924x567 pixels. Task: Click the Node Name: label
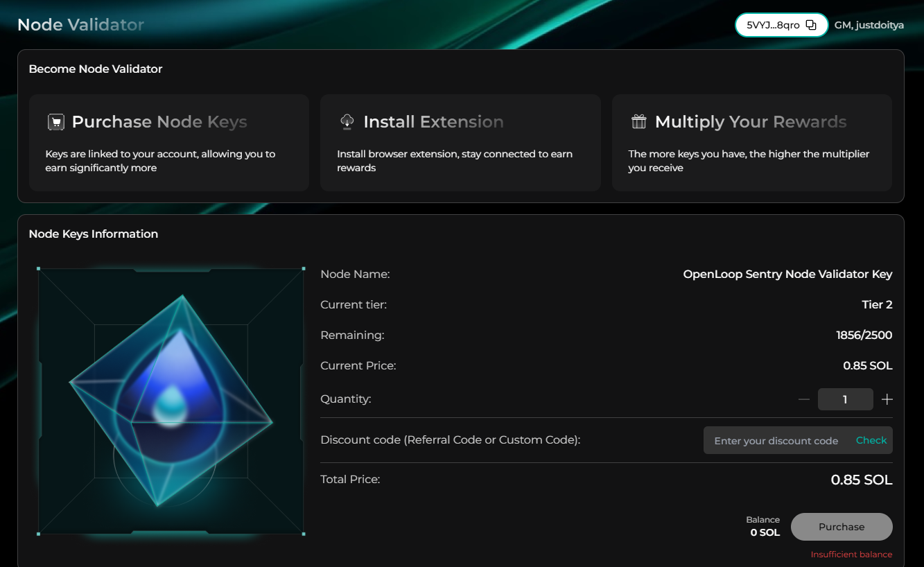point(355,274)
